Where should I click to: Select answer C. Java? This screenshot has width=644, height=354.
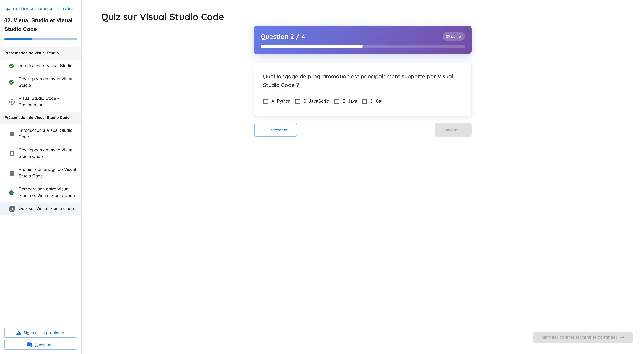click(337, 101)
